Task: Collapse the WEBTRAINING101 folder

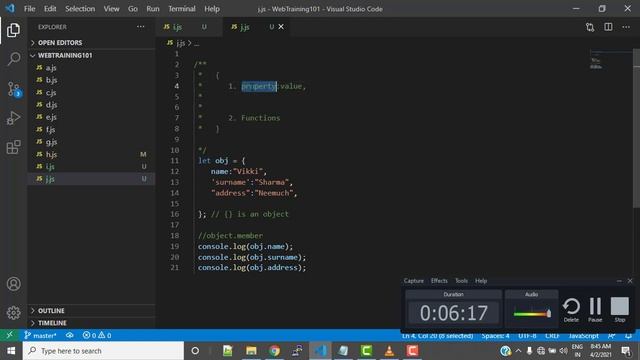Action: pos(91,55)
